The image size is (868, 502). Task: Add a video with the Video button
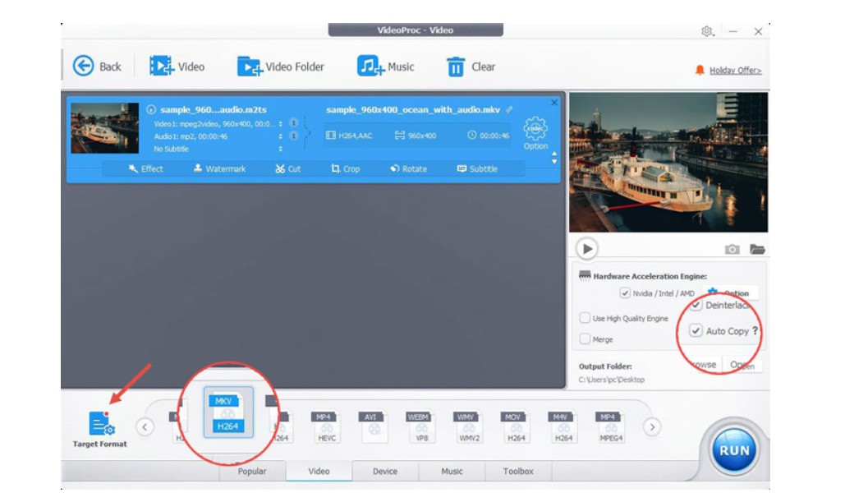[x=177, y=67]
